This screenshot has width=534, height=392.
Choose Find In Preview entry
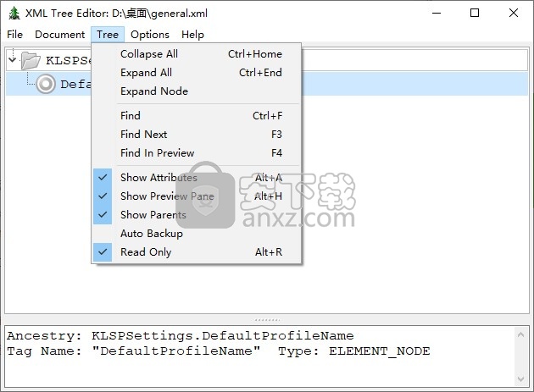tap(197, 153)
